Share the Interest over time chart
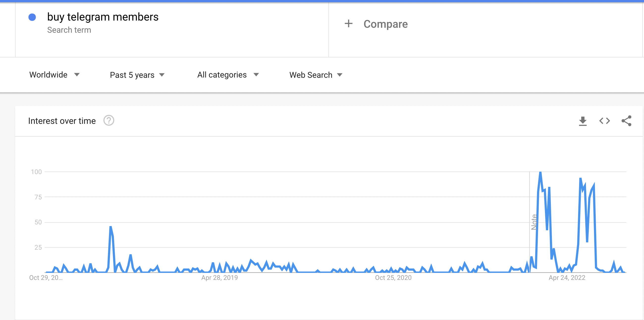644x320 pixels. point(626,121)
